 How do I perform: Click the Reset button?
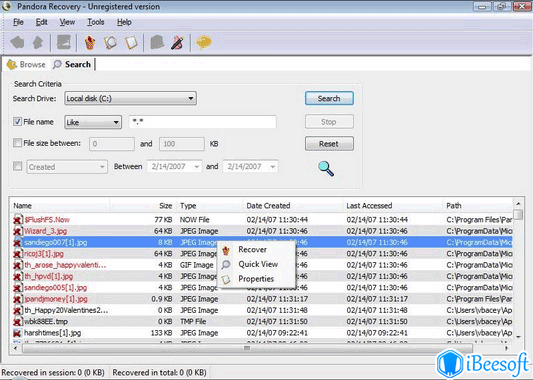coord(329,144)
